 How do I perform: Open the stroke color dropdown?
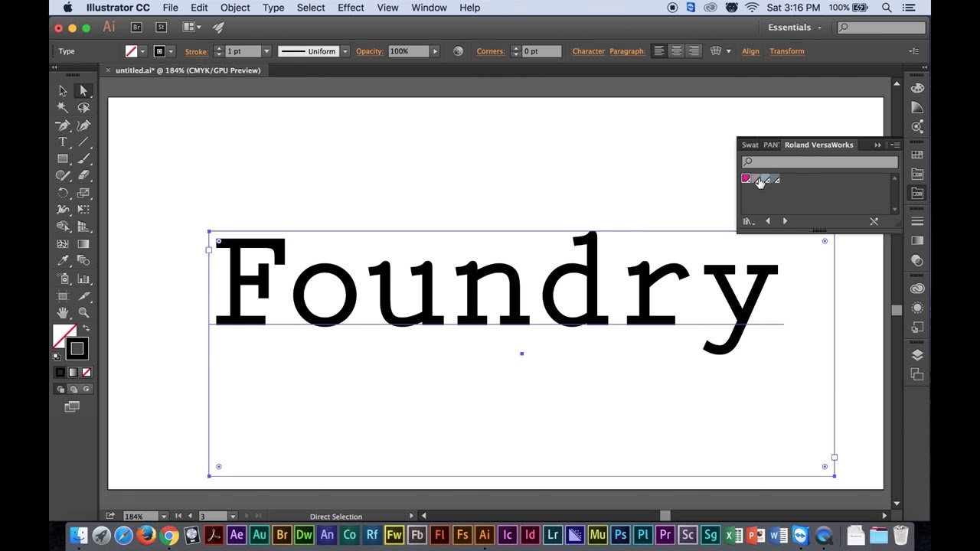[x=171, y=51]
